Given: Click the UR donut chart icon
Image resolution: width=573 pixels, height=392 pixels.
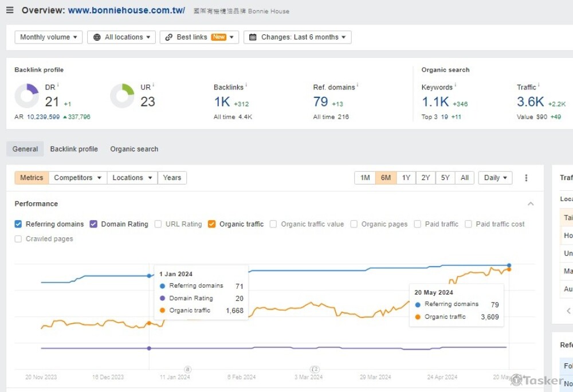Looking at the screenshot, I should pyautogui.click(x=122, y=96).
